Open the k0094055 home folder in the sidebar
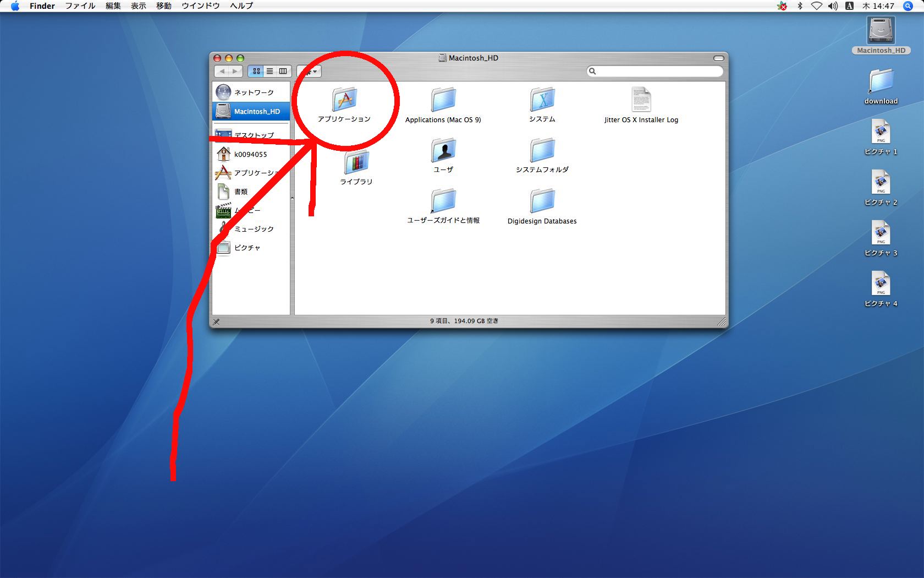 (251, 154)
